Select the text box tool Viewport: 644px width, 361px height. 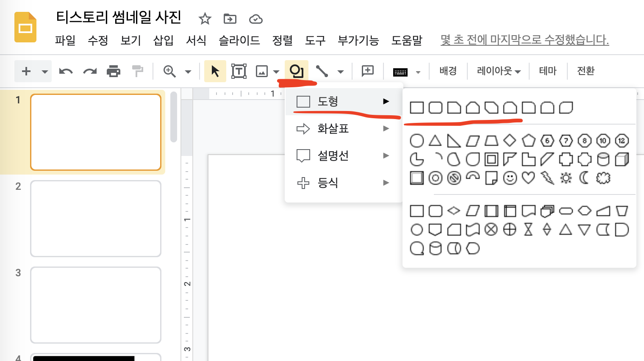239,71
